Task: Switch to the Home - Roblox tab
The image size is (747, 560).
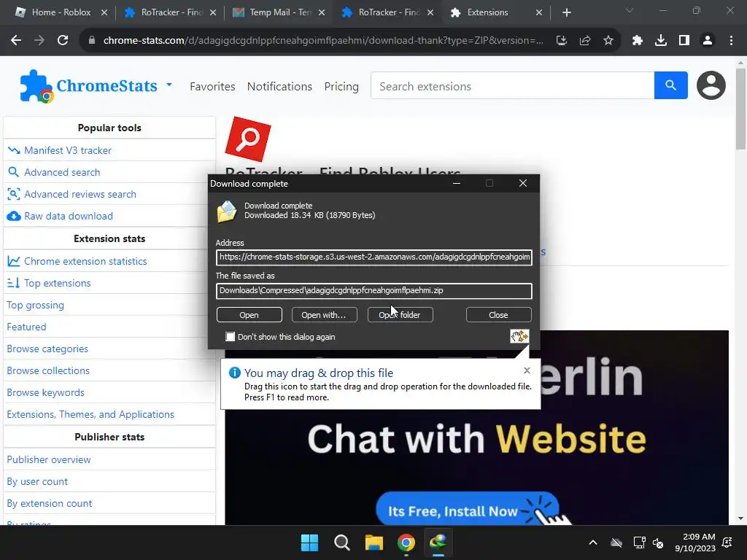Action: [x=61, y=12]
